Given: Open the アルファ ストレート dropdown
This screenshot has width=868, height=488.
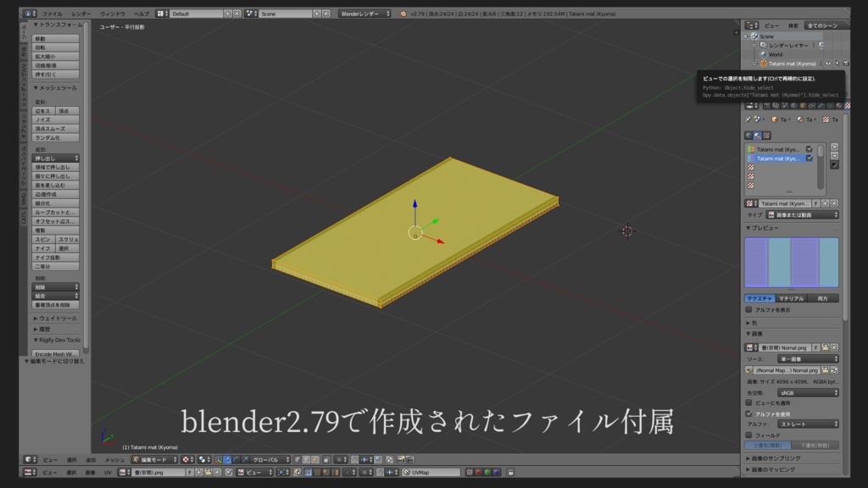Looking at the screenshot, I should click(808, 424).
